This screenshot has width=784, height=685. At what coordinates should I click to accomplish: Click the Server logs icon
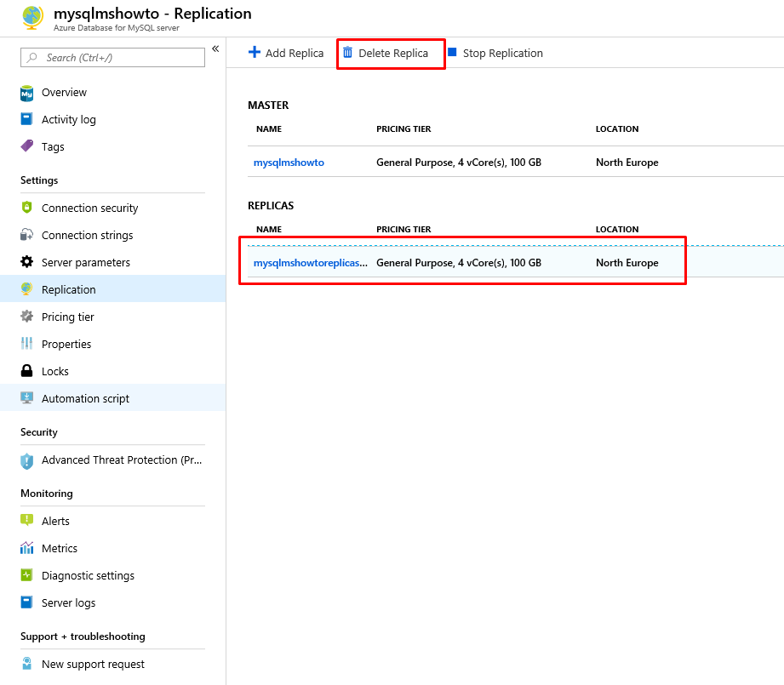tap(26, 602)
